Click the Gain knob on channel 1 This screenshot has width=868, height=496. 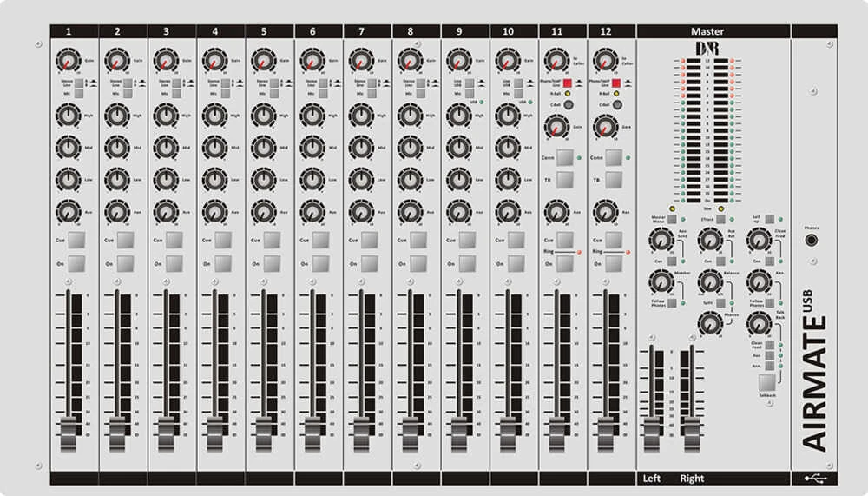[x=68, y=61]
